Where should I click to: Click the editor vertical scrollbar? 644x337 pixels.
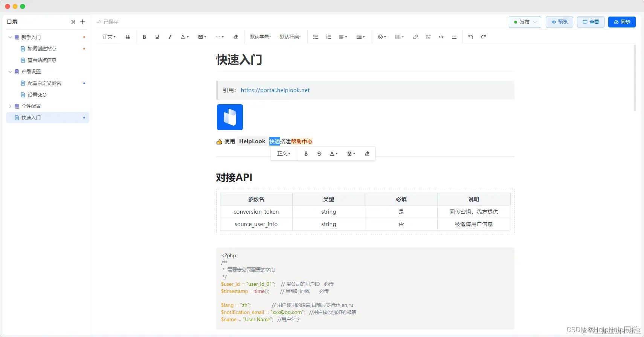pyautogui.click(x=635, y=78)
